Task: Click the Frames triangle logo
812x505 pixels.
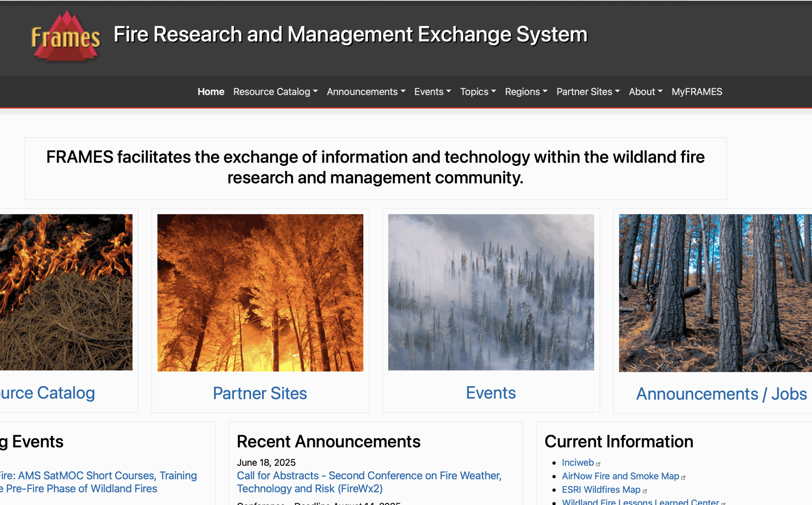Action: coord(65,37)
